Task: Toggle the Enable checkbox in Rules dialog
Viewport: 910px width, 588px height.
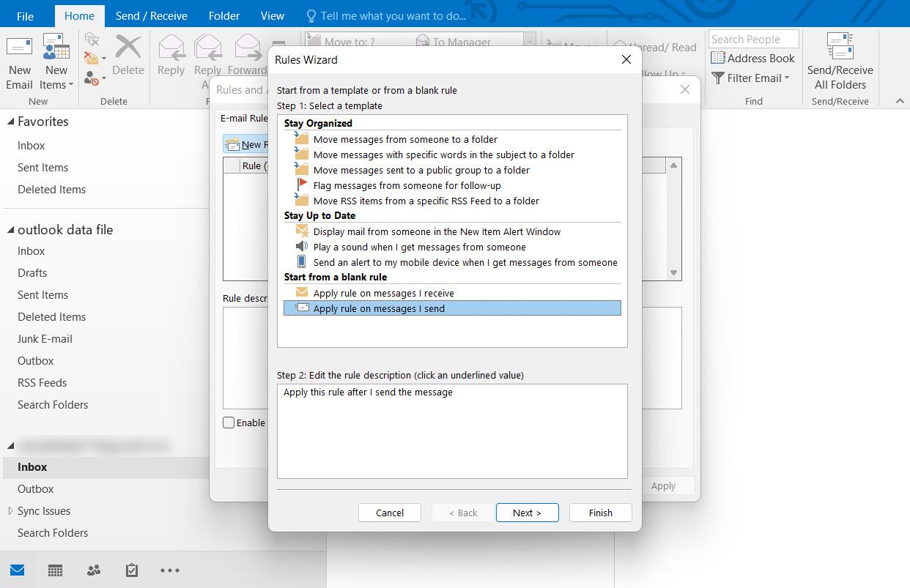Action: 229,423
